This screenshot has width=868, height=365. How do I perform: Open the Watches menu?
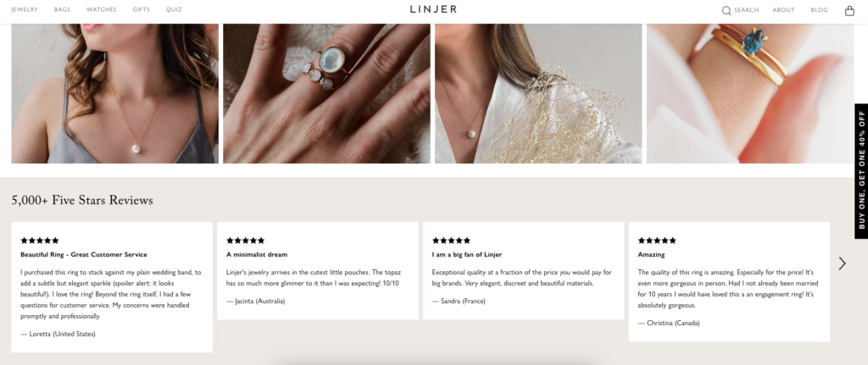click(x=102, y=10)
